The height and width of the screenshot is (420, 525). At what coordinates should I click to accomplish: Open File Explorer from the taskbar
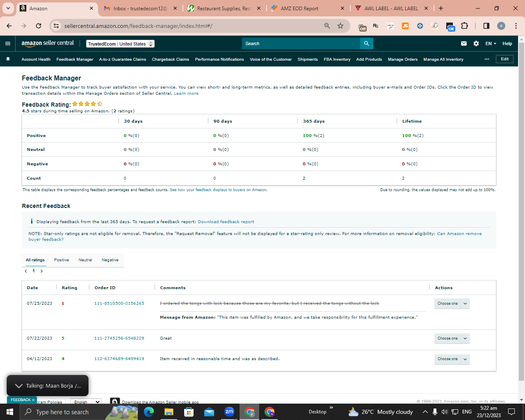click(169, 412)
